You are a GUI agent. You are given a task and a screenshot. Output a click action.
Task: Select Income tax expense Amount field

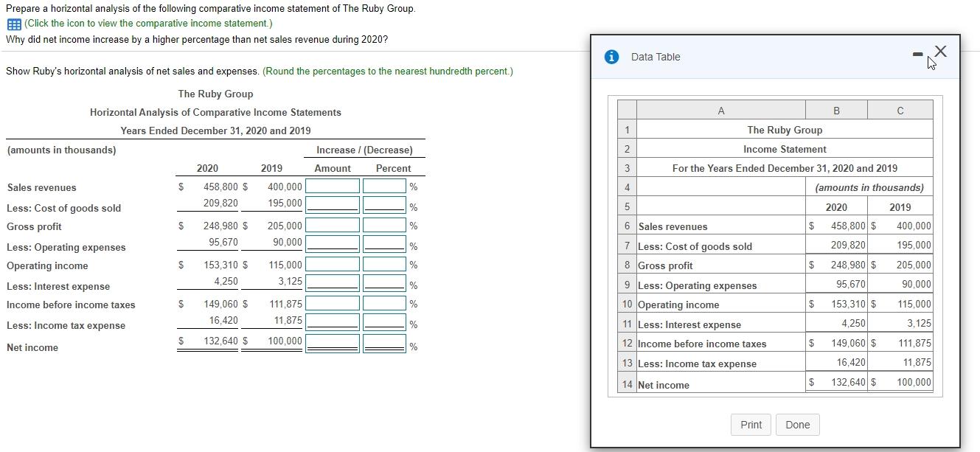tap(333, 321)
